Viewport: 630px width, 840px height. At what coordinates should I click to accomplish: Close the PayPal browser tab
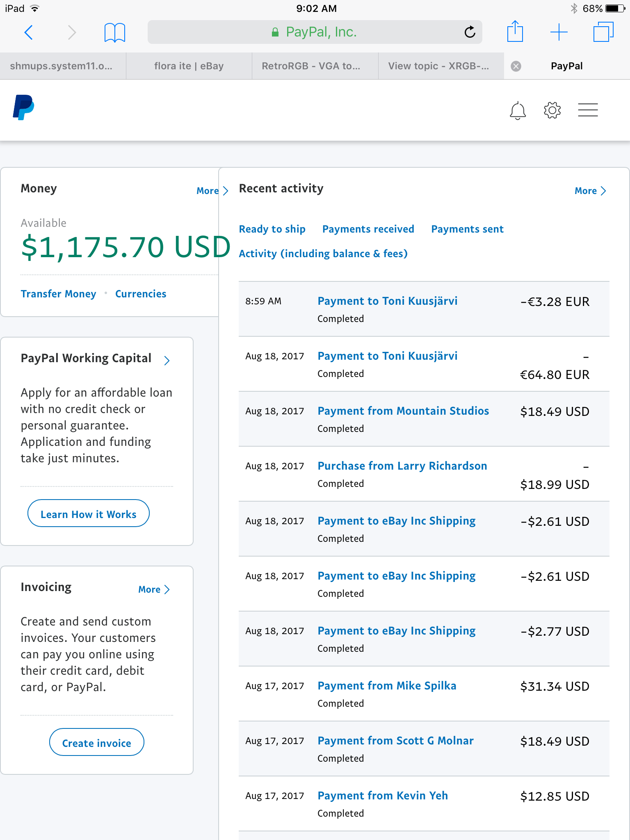pos(516,66)
